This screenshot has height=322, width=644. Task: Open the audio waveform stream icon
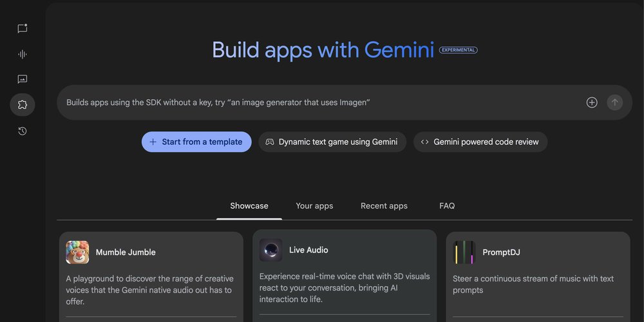23,54
